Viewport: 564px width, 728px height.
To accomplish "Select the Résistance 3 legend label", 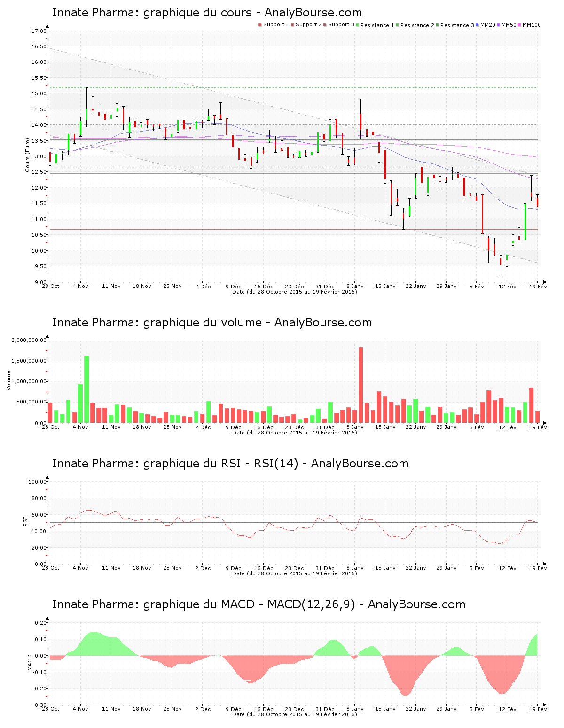I will click(x=457, y=25).
